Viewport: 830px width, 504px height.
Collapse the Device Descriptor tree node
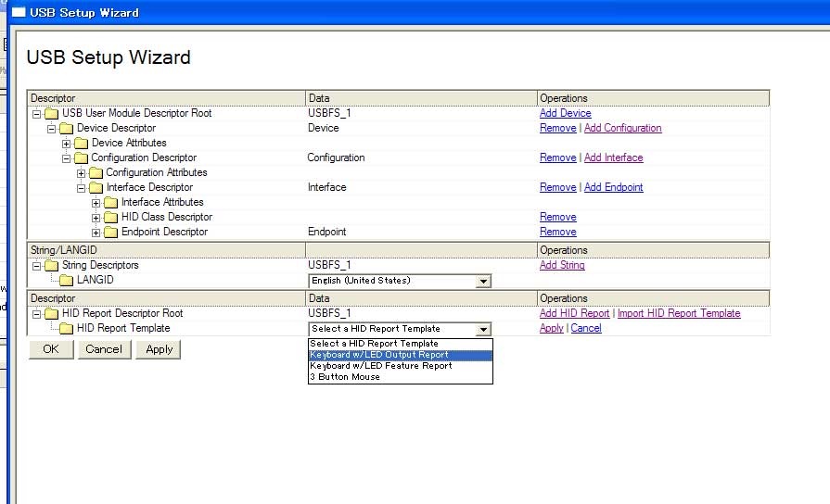pos(52,129)
